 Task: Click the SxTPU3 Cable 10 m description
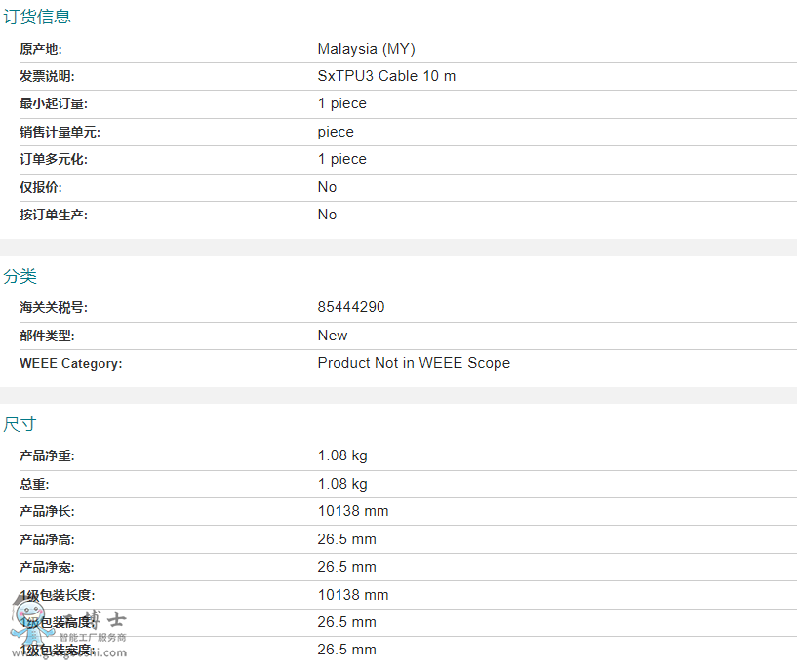(x=386, y=76)
